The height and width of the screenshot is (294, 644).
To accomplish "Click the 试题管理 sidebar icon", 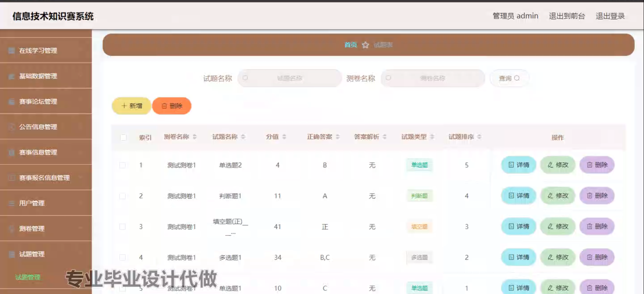I will 12,254.
